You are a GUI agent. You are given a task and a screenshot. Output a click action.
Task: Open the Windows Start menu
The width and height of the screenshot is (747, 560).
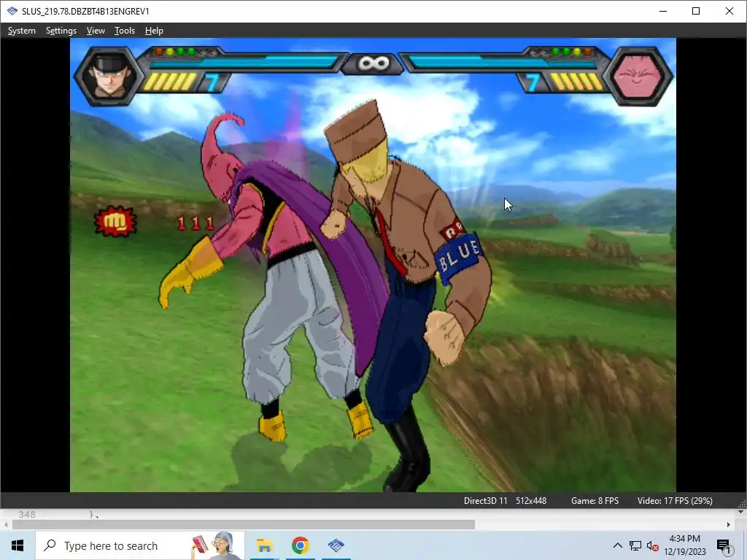pyautogui.click(x=18, y=545)
